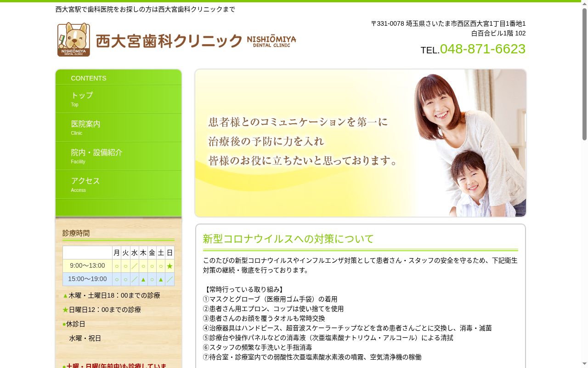Click the line ③患者さんのお顔を覆うタオルも常時交換

264,318
